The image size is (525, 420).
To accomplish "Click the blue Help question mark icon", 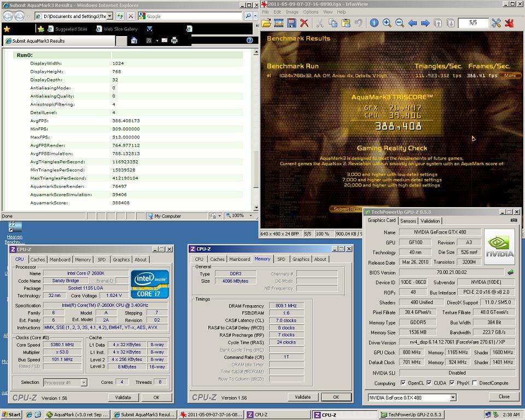I will click(249, 40).
